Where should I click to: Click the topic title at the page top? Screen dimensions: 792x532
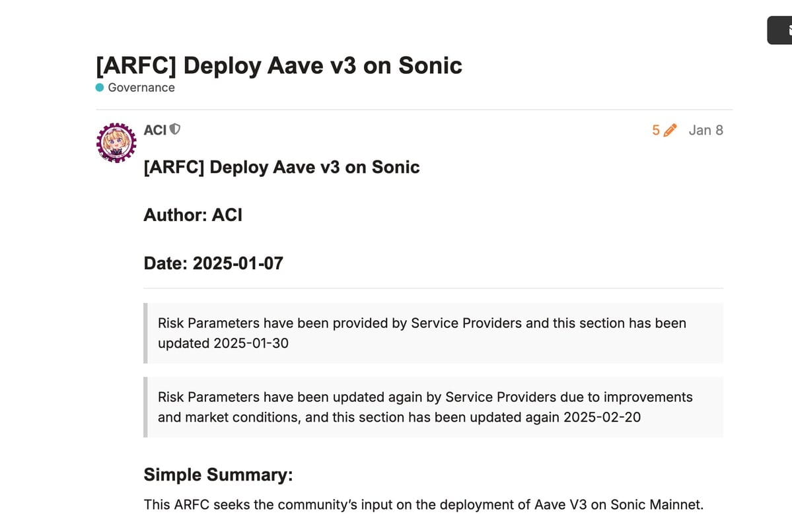pyautogui.click(x=279, y=65)
